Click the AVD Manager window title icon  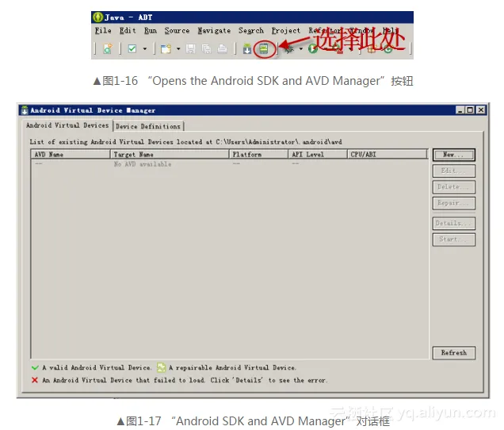click(x=25, y=110)
